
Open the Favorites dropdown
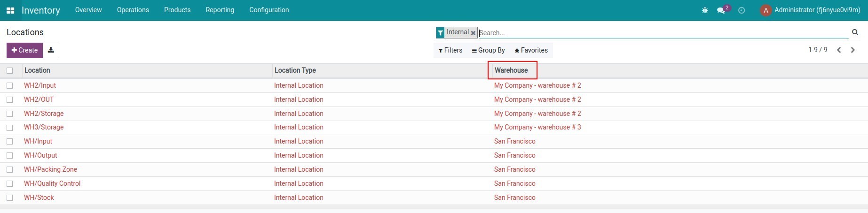click(x=531, y=50)
